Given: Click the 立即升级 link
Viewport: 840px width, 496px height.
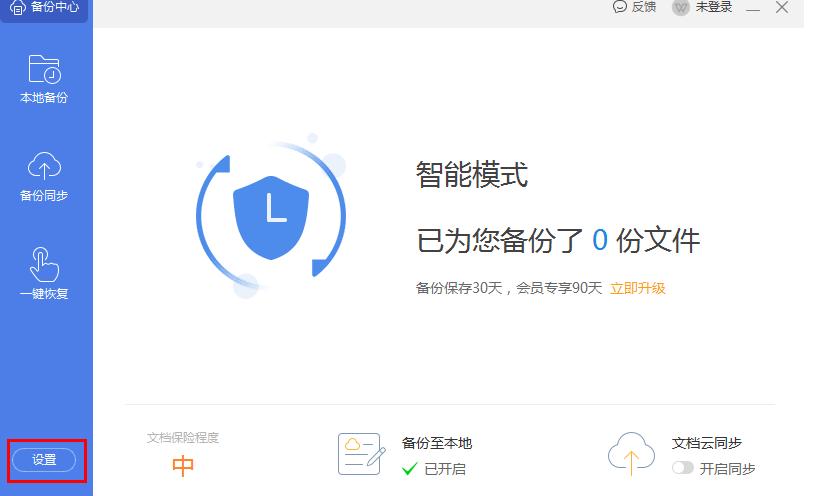Looking at the screenshot, I should (x=637, y=289).
